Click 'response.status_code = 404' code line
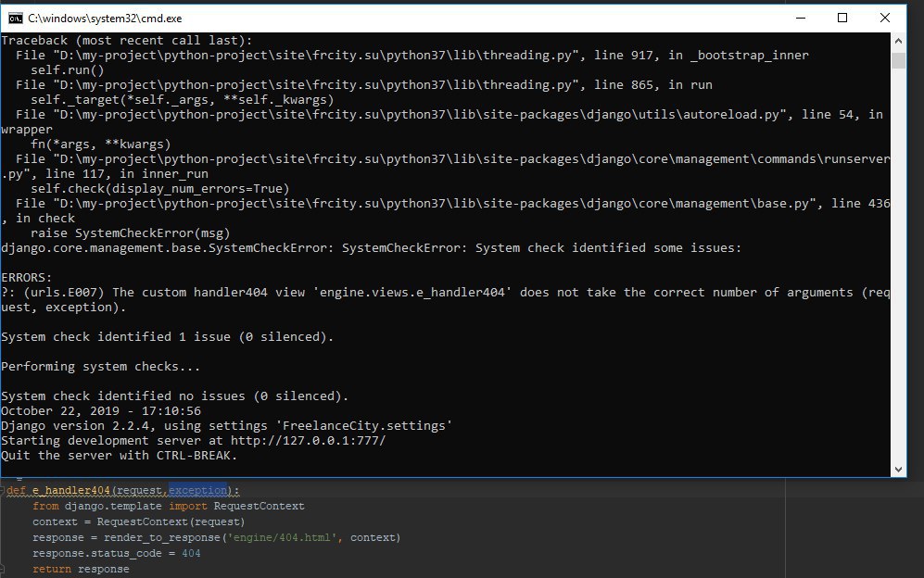 pyautogui.click(x=117, y=553)
